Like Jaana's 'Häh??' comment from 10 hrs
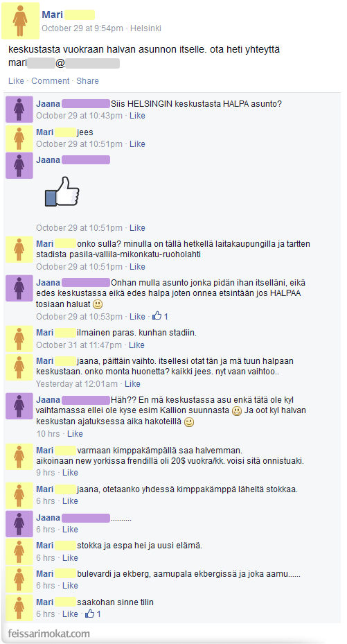 click(75, 434)
